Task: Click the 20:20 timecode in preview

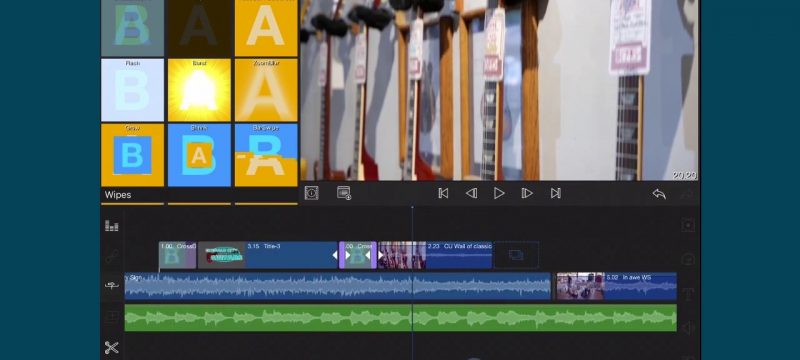Action: (x=684, y=175)
